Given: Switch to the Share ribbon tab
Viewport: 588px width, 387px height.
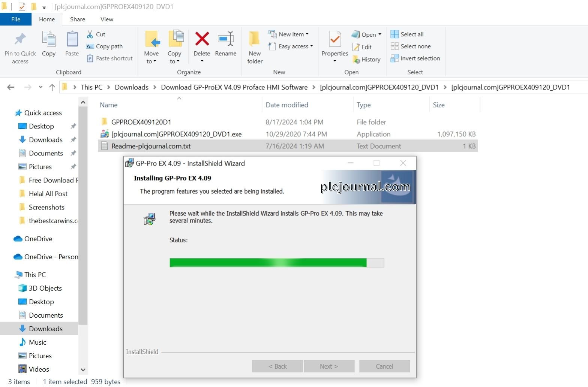Looking at the screenshot, I should tap(78, 19).
